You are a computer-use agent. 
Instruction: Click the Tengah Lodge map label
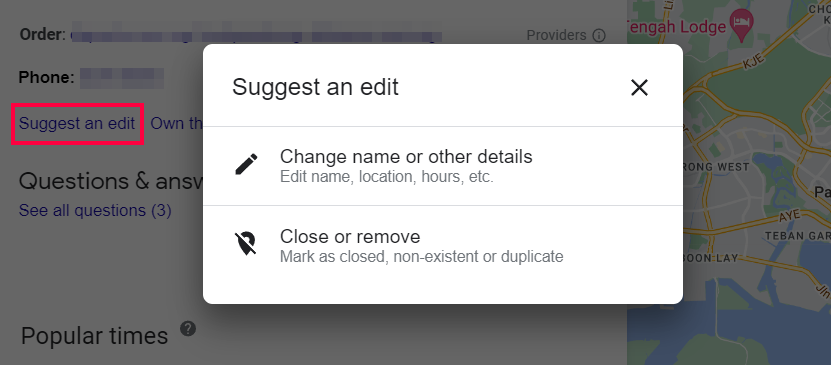click(676, 27)
